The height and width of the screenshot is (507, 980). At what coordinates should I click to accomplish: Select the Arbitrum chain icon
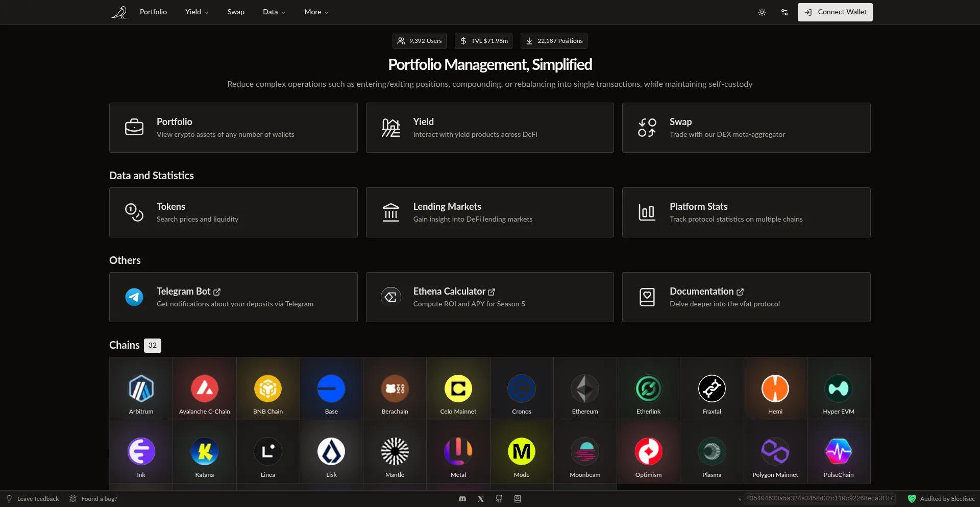(x=141, y=389)
